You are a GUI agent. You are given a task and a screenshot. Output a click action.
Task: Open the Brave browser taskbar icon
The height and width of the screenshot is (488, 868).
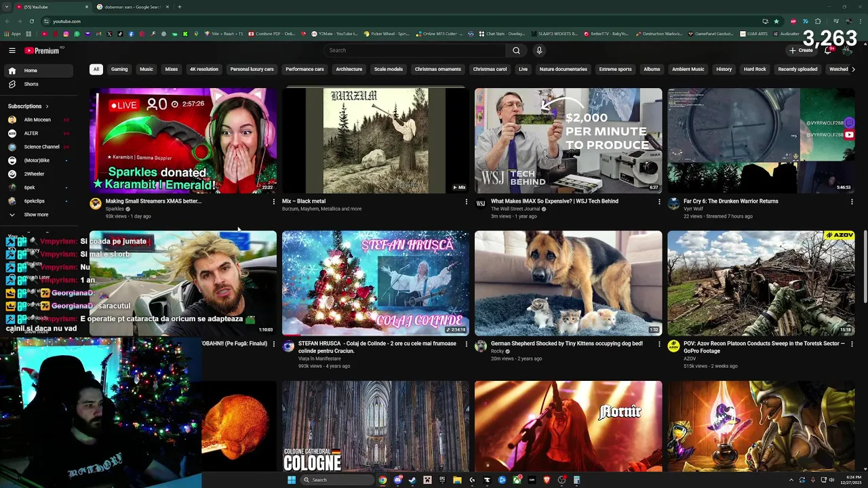(547, 480)
